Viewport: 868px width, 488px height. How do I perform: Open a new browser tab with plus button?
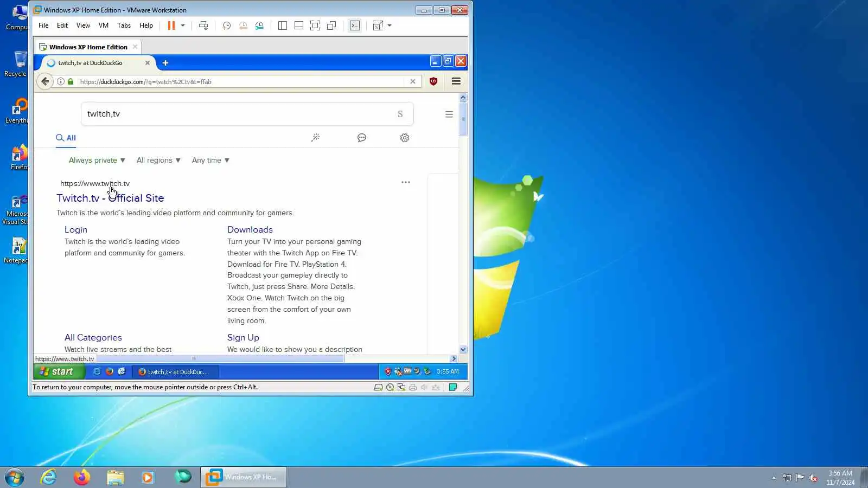tap(165, 63)
